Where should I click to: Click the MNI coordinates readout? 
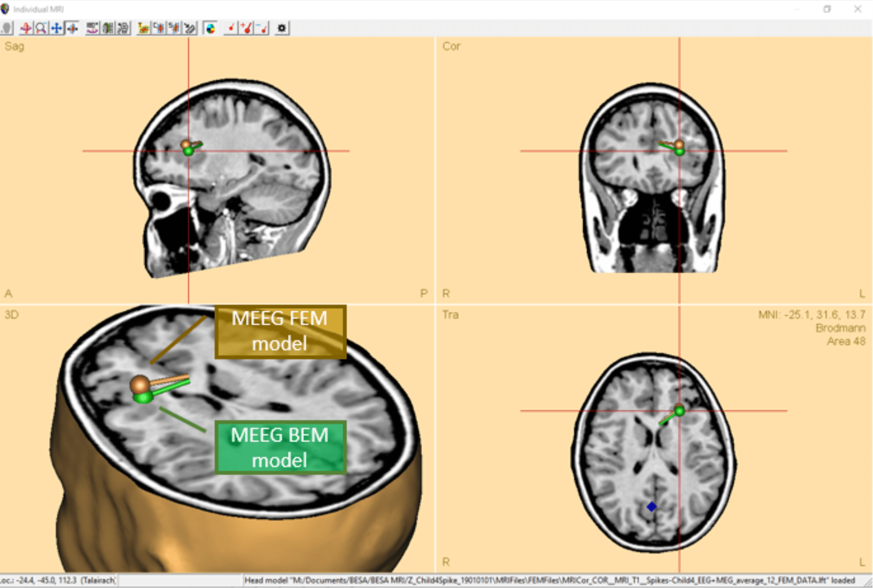click(x=811, y=315)
